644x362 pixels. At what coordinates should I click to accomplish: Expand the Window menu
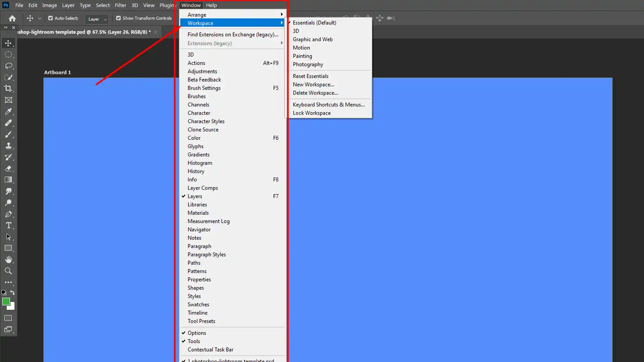click(191, 5)
